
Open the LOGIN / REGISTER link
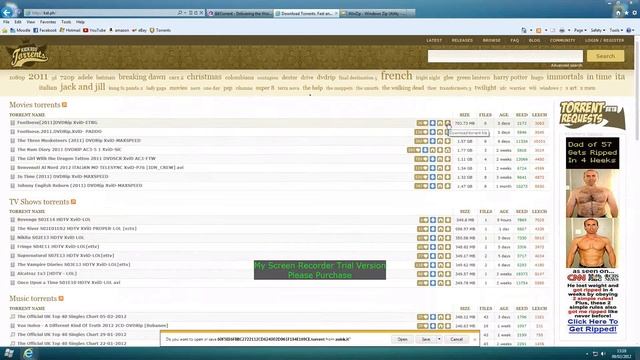pyautogui.click(x=604, y=40)
